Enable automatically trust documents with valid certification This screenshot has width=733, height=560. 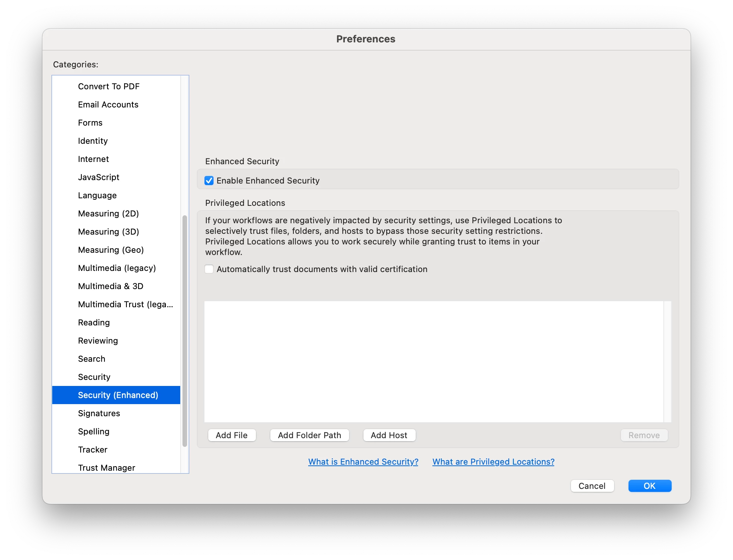(x=209, y=269)
